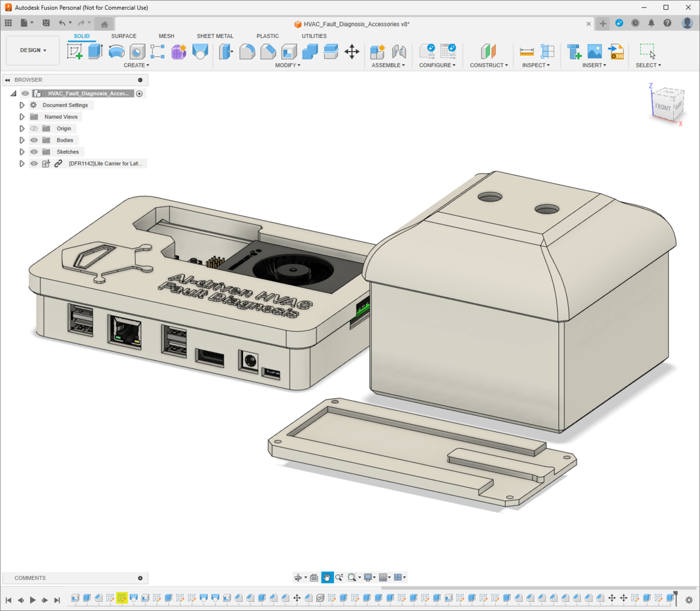Click the Orbit navigation tool
Viewport: 700px width, 611px height.
pyautogui.click(x=297, y=577)
